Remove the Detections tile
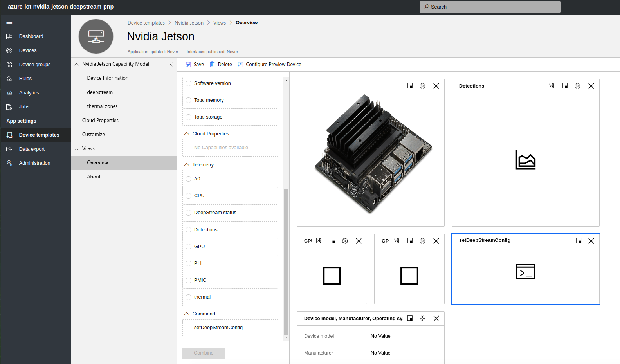 [591, 86]
